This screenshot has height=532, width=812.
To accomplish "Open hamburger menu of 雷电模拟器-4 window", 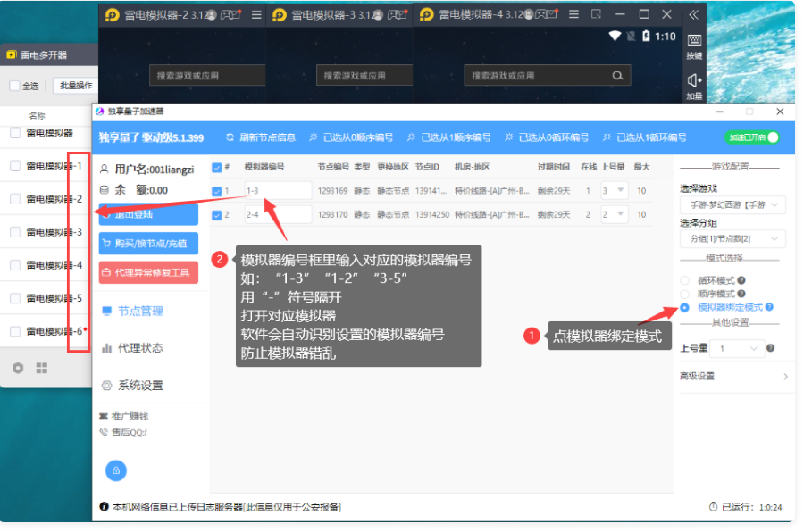I will [573, 14].
